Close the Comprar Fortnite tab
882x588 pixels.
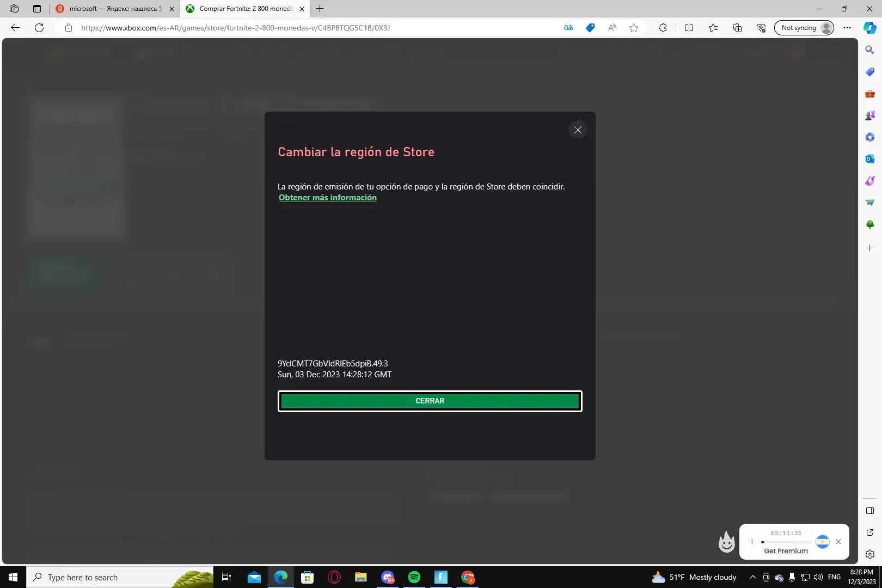pos(302,9)
